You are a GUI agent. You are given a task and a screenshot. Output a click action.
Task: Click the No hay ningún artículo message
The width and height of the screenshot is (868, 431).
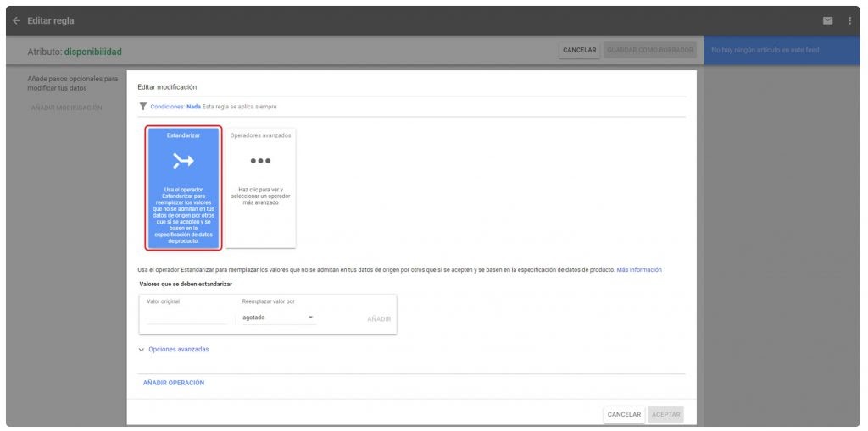tap(765, 50)
